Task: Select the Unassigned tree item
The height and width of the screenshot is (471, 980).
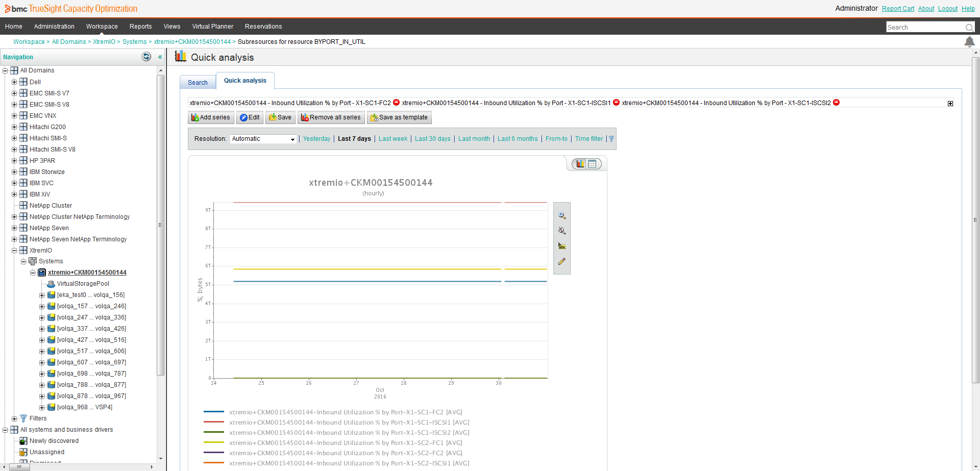Action: 47,452
